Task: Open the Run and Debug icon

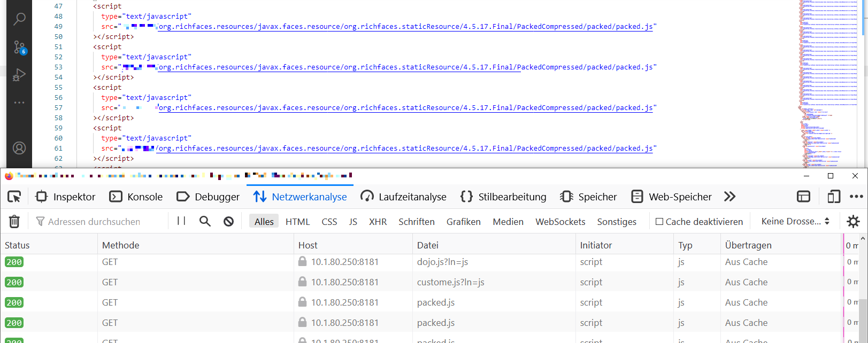Action: [19, 75]
